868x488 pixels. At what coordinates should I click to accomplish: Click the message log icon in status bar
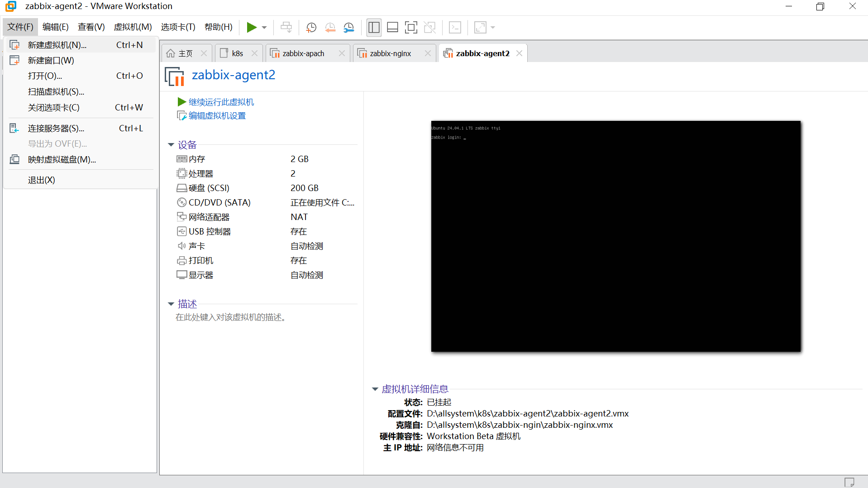coord(849,482)
